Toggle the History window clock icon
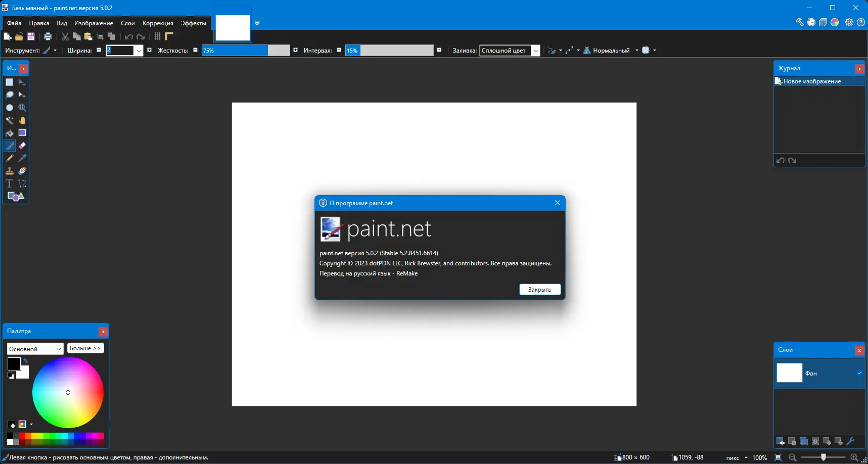868x464 pixels. 811,22
